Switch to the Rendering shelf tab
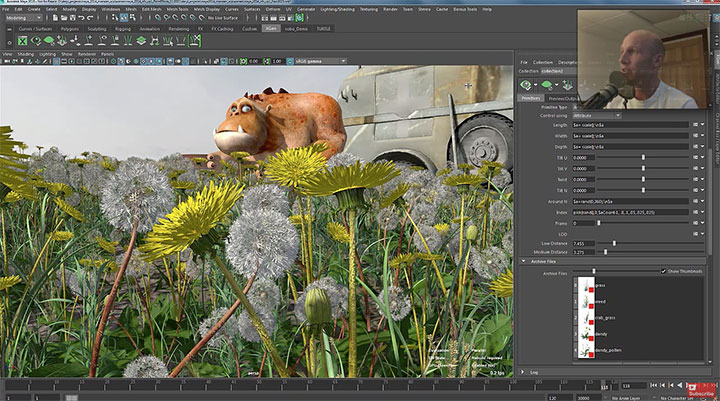Screen dimensions: 720x401 (179, 29)
